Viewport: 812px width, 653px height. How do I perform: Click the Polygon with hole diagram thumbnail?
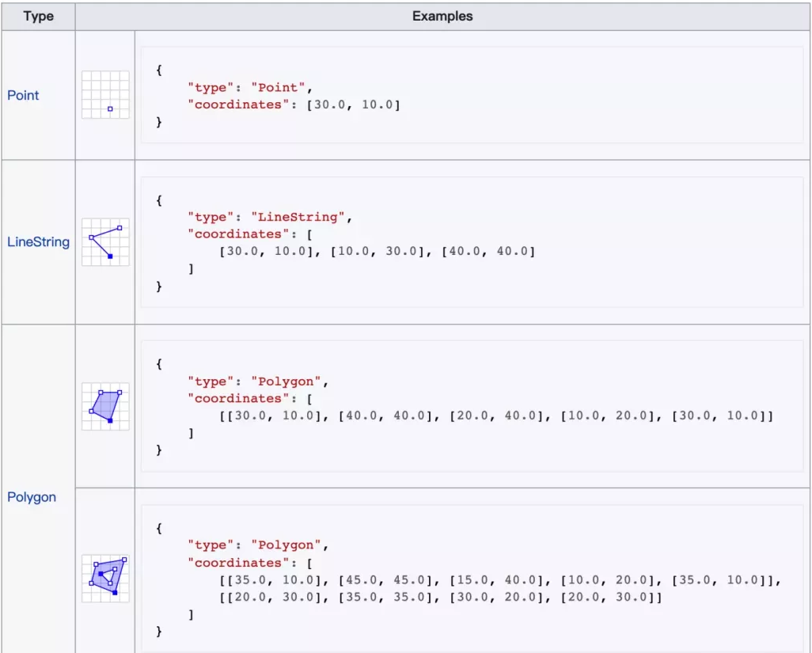click(105, 579)
